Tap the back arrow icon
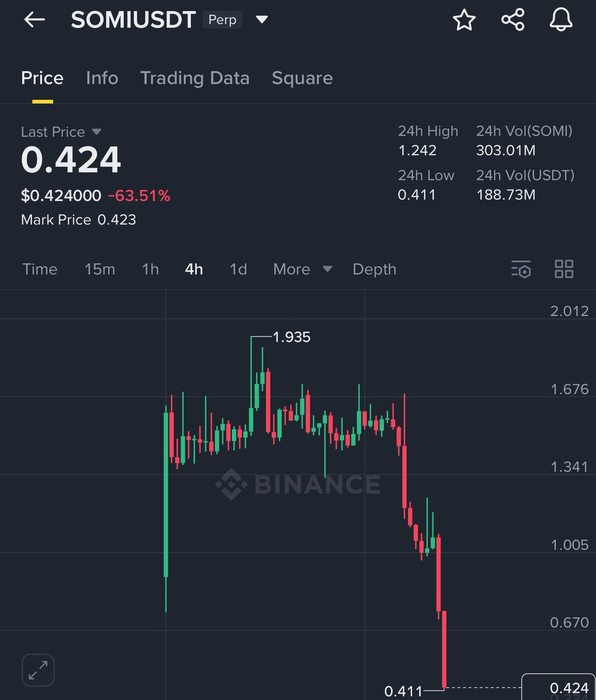Image resolution: width=596 pixels, height=700 pixels. coord(34,19)
